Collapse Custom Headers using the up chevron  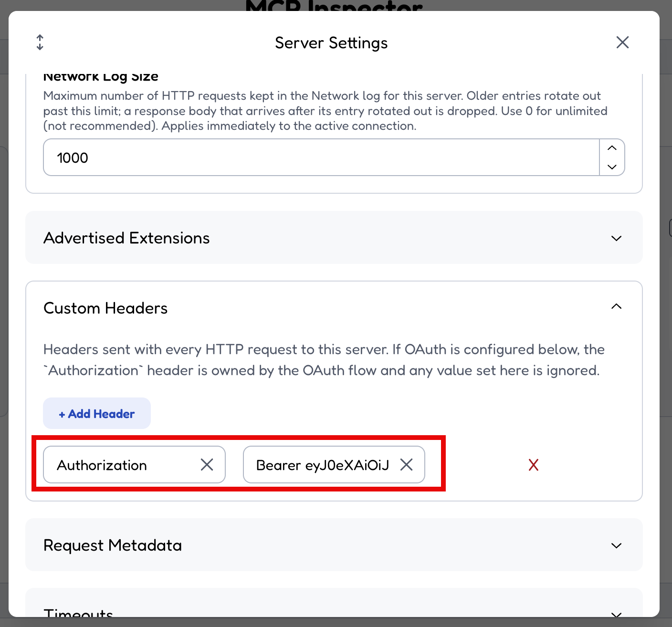pyautogui.click(x=617, y=306)
